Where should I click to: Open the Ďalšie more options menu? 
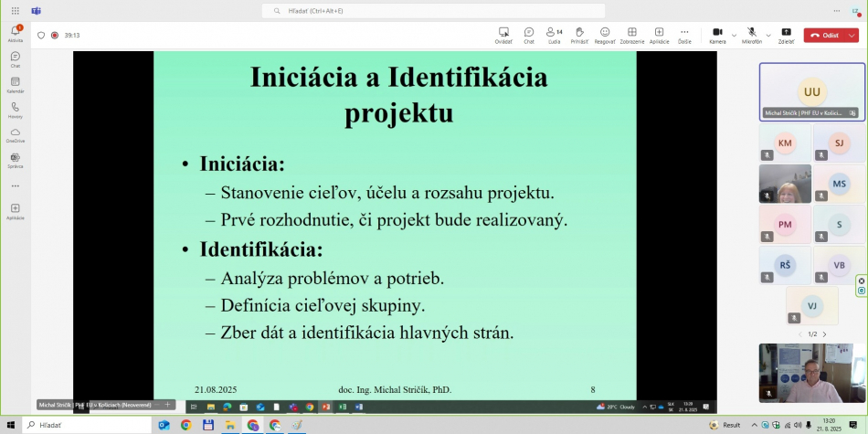coord(684,35)
